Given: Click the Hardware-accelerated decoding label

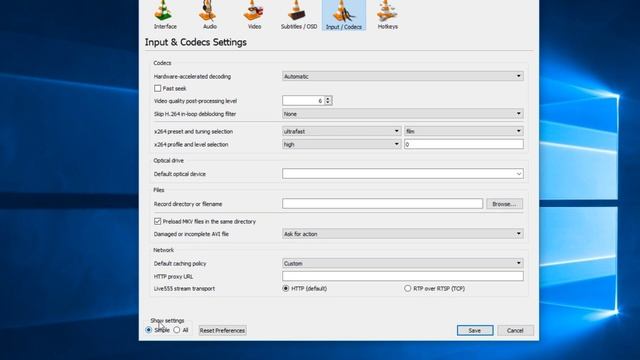Looking at the screenshot, I should click(x=192, y=76).
